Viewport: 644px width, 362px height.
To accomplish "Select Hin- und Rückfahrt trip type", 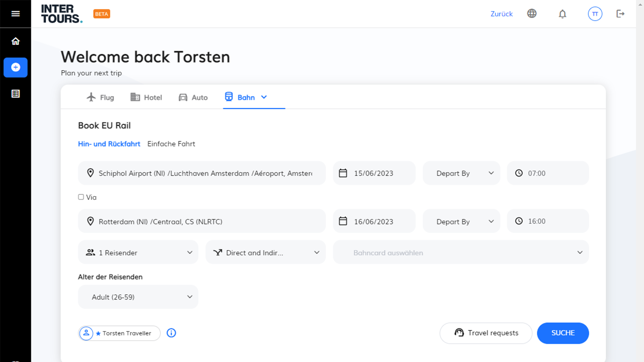I will click(x=109, y=144).
